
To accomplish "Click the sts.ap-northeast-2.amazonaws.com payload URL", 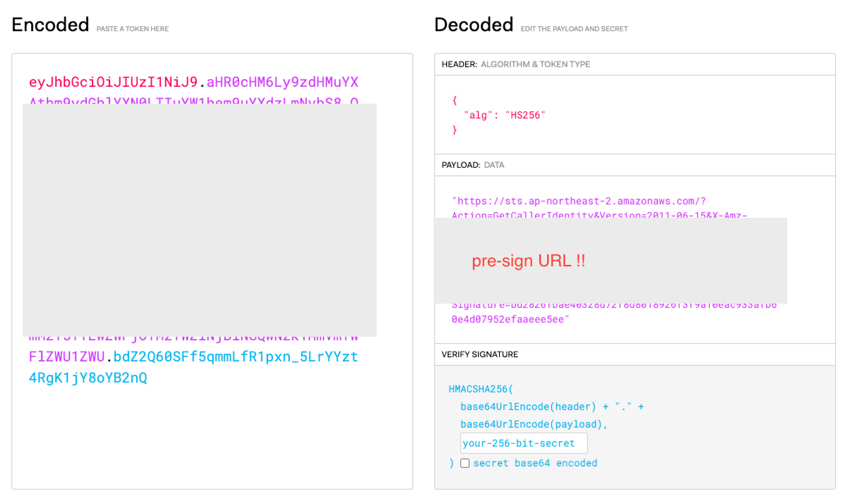I will coord(578,201).
